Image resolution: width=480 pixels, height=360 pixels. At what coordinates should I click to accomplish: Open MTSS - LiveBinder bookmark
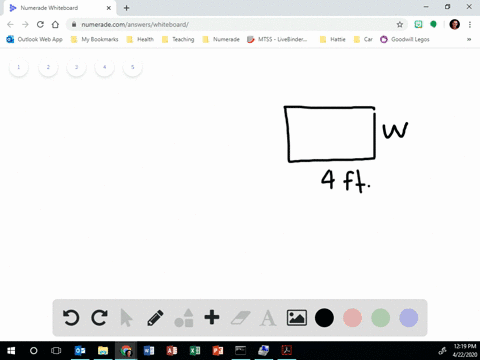pyautogui.click(x=277, y=39)
